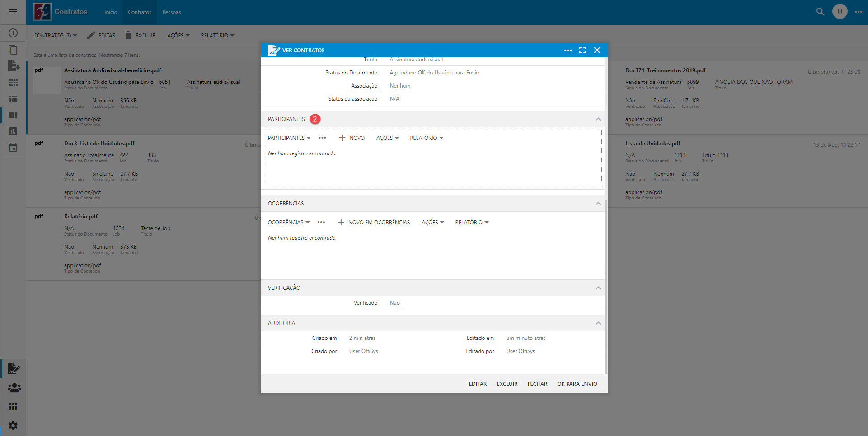
Task: Click the OK PARA ENVIO button
Action: tap(577, 384)
